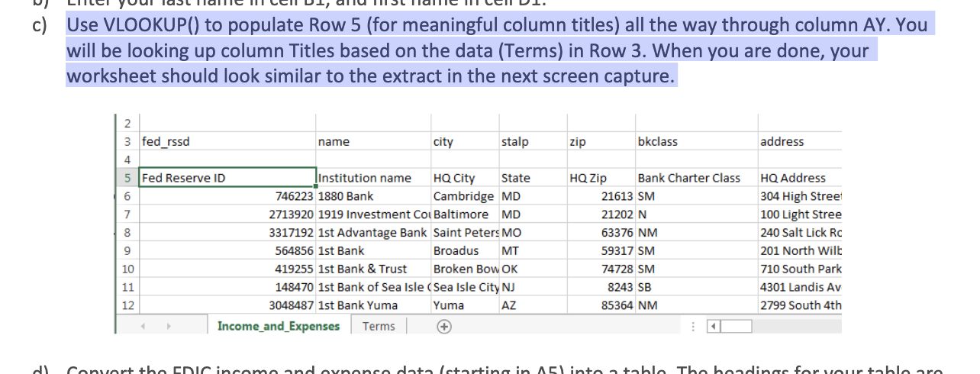This screenshot has height=374, width=980.
Task: Select cell with 419255
Action: tap(227, 269)
